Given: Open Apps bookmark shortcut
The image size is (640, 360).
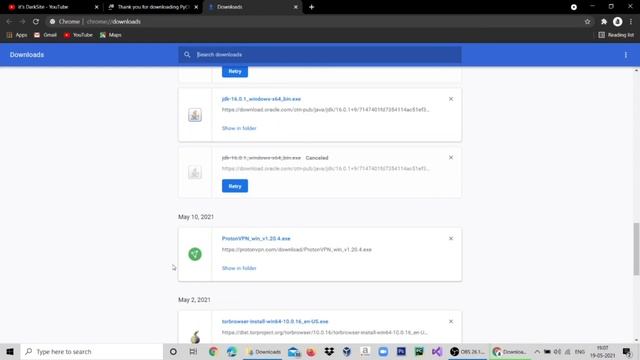Looking at the screenshot, I should (x=17, y=35).
